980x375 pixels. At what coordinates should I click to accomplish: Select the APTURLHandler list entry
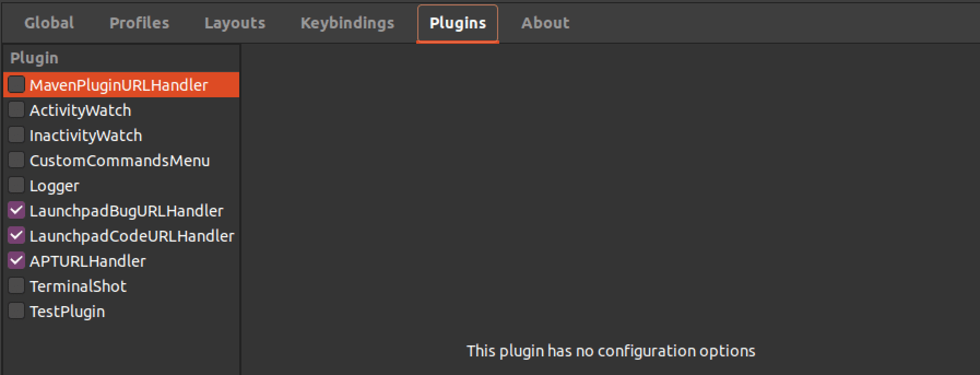click(x=87, y=260)
